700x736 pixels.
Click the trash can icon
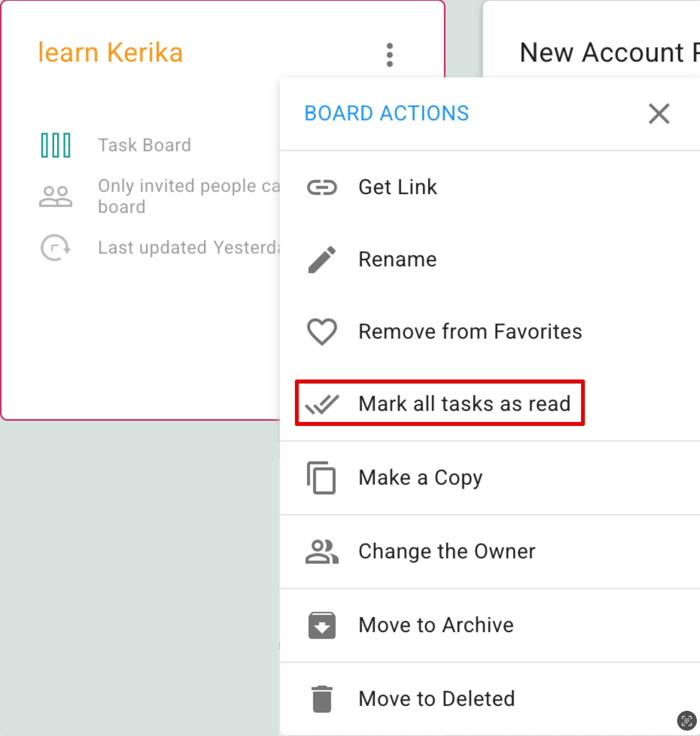321,698
